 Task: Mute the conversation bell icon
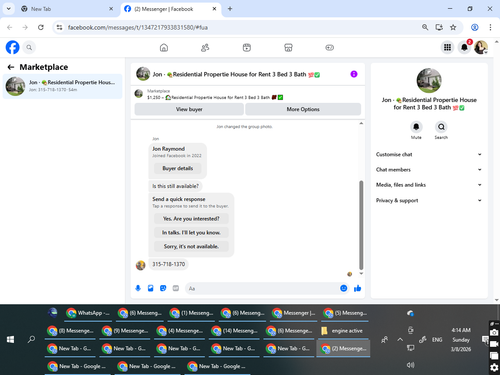tap(416, 127)
